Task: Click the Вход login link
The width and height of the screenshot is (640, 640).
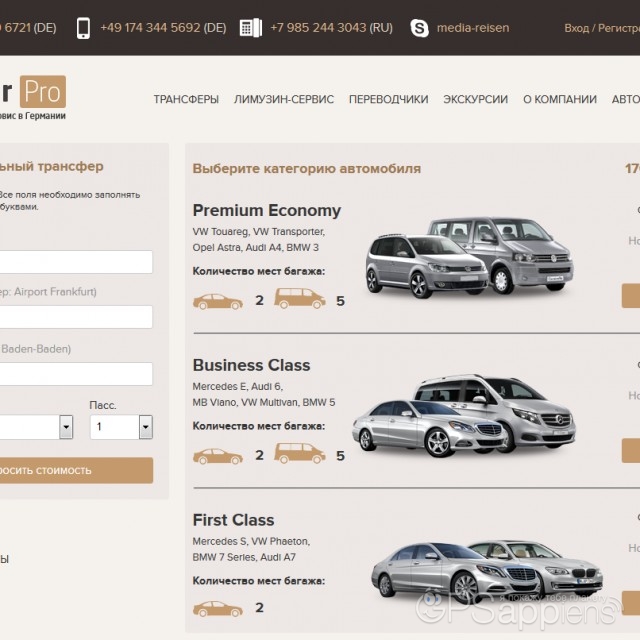Action: pos(576,28)
